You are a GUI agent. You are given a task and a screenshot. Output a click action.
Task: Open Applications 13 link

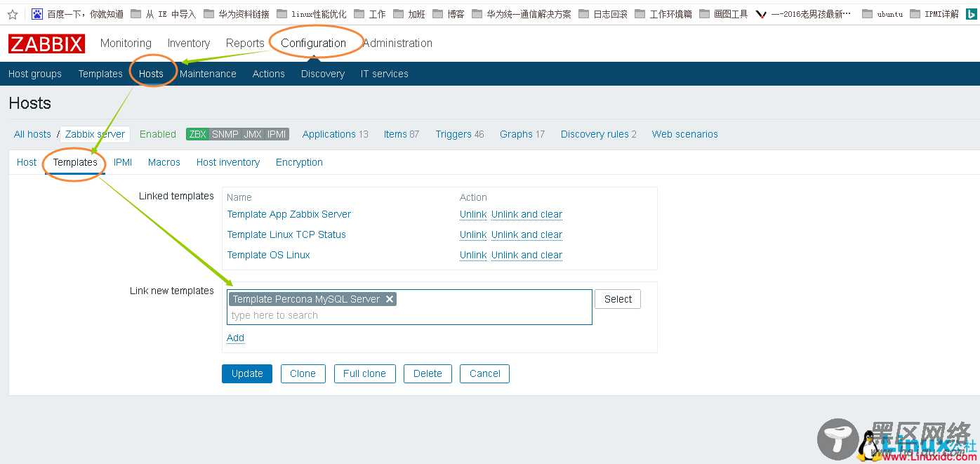pyautogui.click(x=335, y=134)
